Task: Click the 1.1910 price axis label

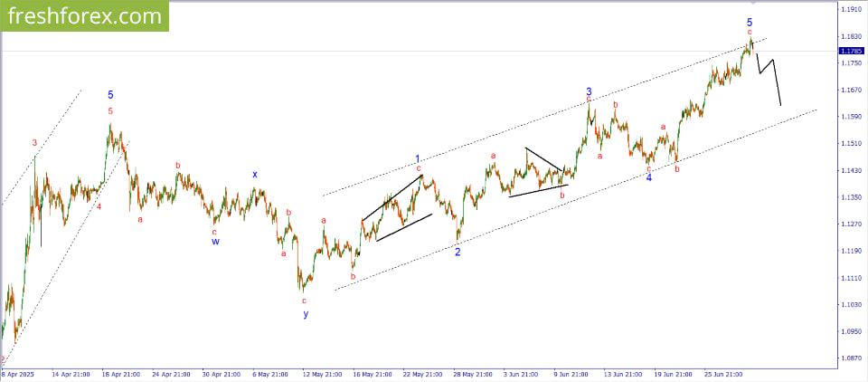Action: [x=851, y=10]
